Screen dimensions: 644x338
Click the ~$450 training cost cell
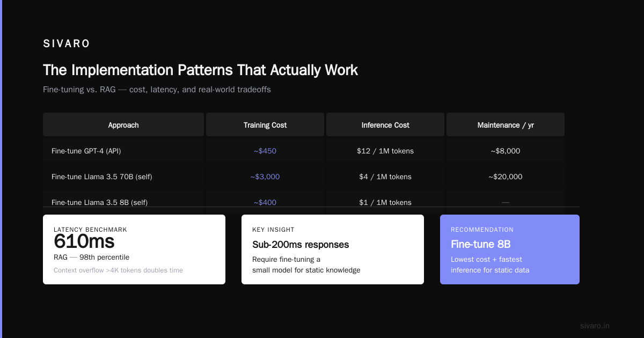[265, 151]
